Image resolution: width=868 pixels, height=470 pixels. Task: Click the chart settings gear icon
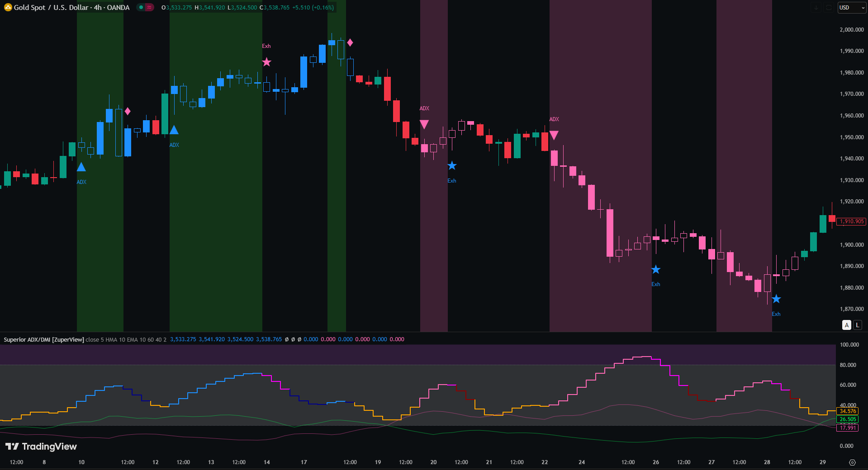[x=852, y=462]
